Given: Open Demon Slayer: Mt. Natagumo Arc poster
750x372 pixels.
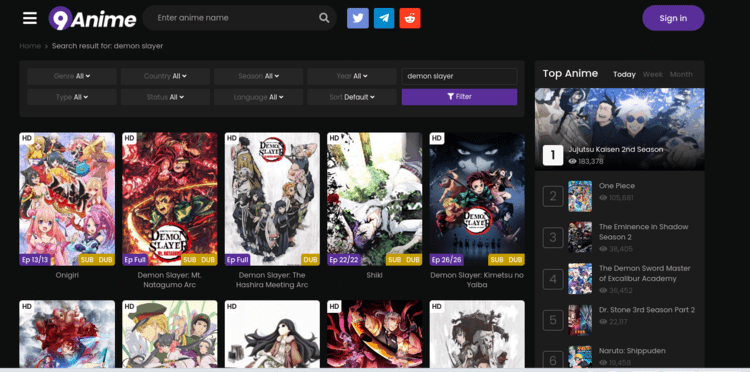Looking at the screenshot, I should [170, 199].
